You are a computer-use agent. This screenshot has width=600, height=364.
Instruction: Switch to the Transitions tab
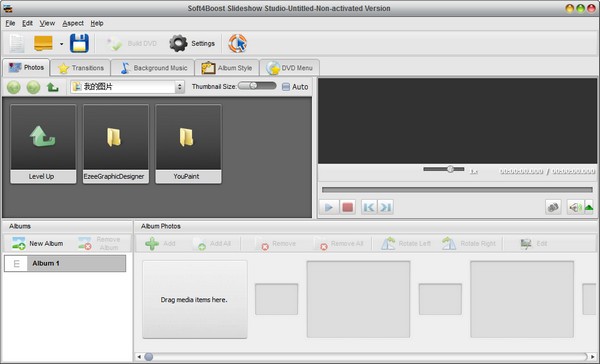tap(81, 68)
